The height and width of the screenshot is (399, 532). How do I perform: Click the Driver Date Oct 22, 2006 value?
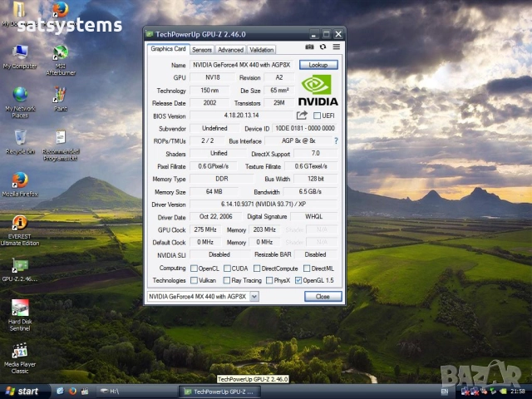pos(216,216)
